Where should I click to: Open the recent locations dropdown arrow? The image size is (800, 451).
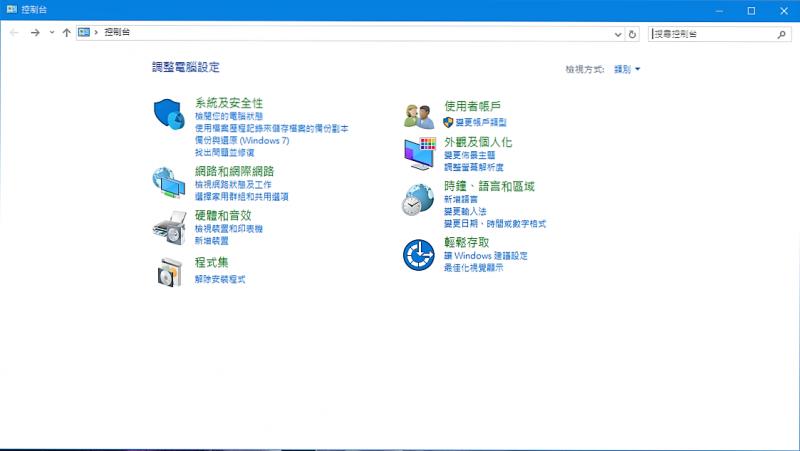coord(52,33)
